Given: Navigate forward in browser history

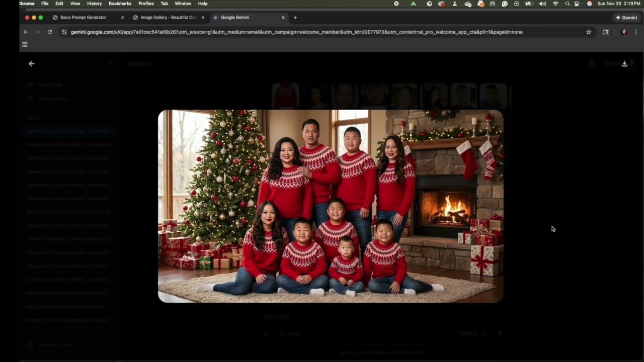Looking at the screenshot, I should (x=38, y=32).
